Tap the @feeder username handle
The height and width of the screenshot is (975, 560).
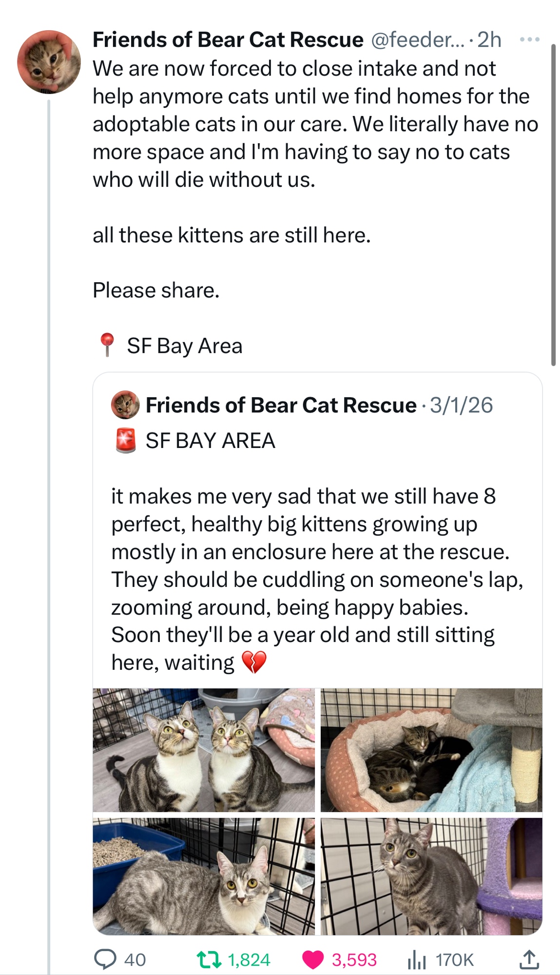click(x=412, y=39)
